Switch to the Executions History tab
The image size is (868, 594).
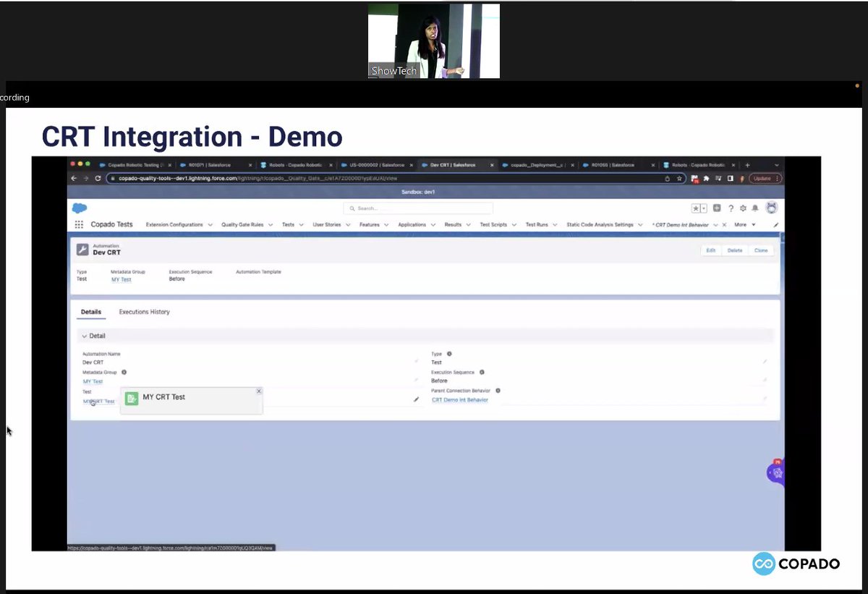145,312
